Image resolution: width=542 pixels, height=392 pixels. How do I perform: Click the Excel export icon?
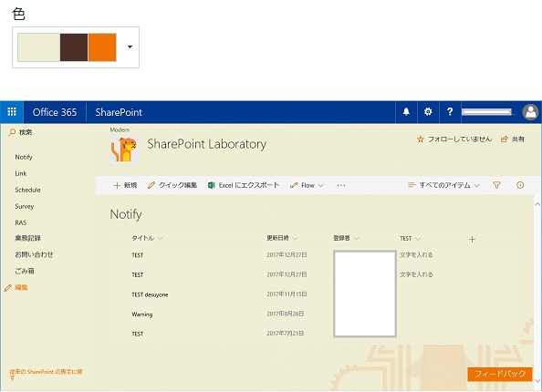pos(212,185)
